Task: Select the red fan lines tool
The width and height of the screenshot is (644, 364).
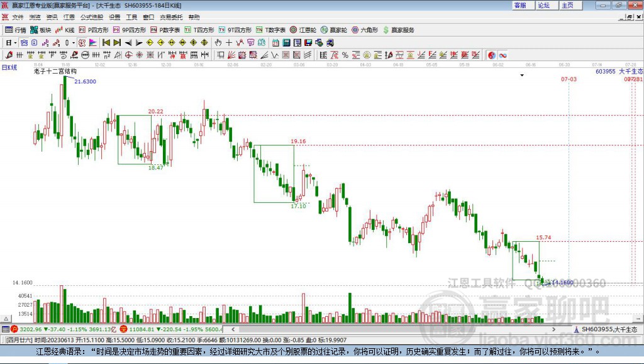Action: 231,55
